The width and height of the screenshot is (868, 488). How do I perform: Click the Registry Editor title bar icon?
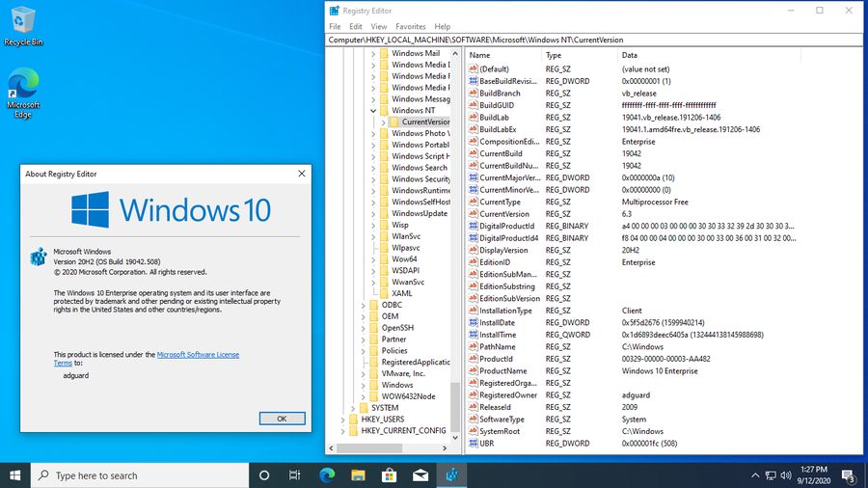pos(335,11)
